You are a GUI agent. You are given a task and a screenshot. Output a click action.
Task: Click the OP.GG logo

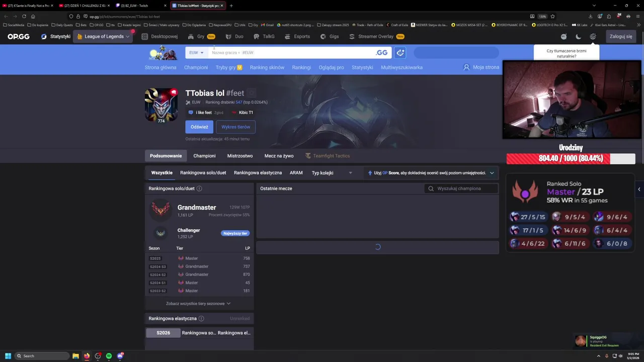click(18, 36)
